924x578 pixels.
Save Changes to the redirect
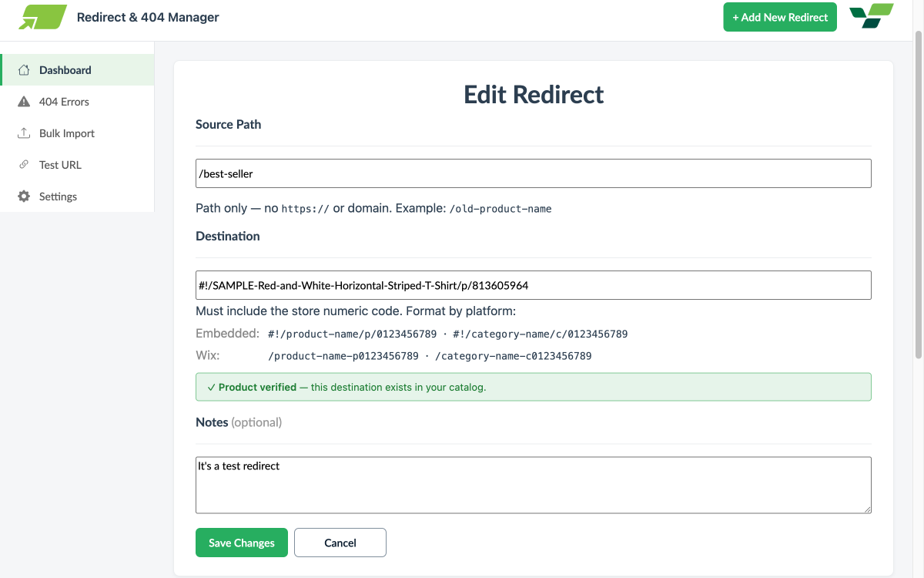point(242,543)
